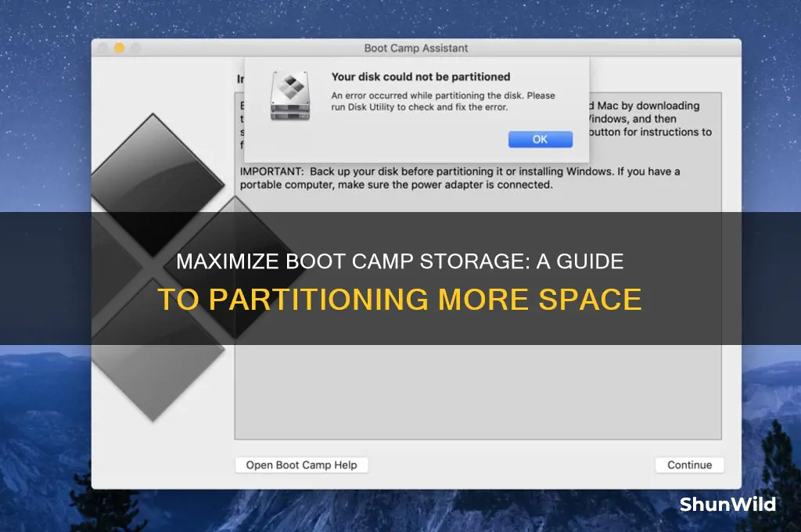This screenshot has height=532, width=801.
Task: Click the Continue button
Action: (689, 465)
